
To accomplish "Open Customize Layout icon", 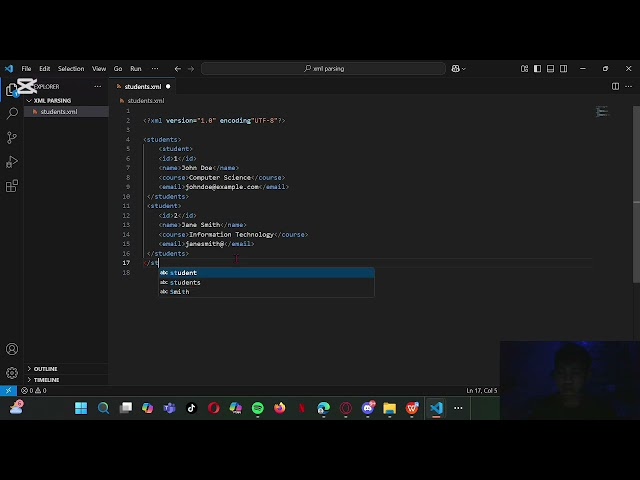I will [x=524, y=69].
